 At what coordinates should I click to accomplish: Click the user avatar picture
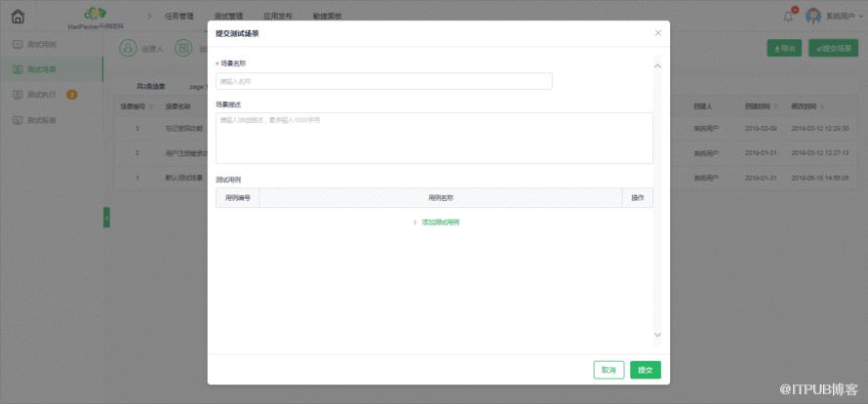click(812, 16)
